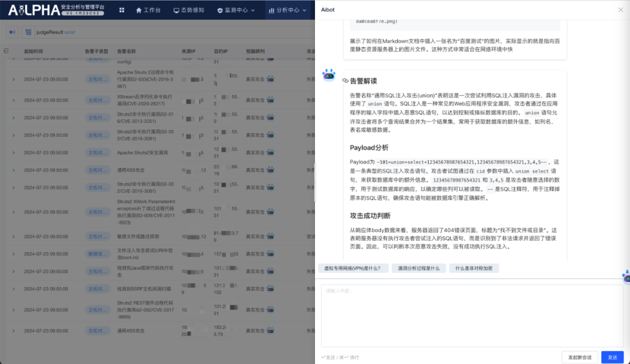Screen dimensions: 630x364
Task: Go to the 工作台 tab
Action: click(x=148, y=10)
